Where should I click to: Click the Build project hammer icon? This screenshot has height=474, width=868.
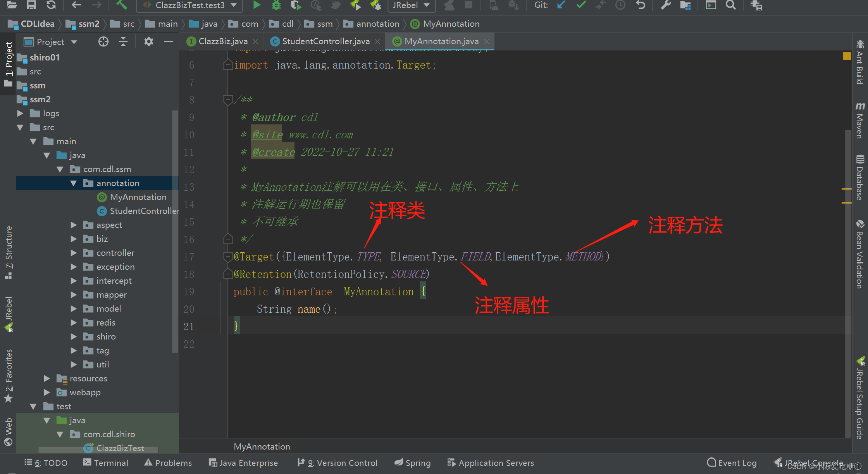[x=121, y=5]
